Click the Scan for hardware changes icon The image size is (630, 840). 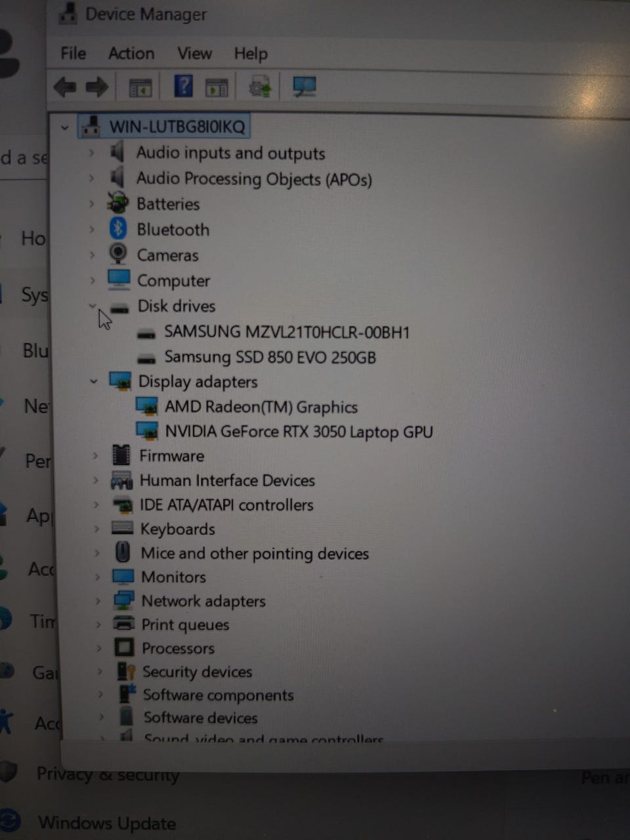[304, 87]
